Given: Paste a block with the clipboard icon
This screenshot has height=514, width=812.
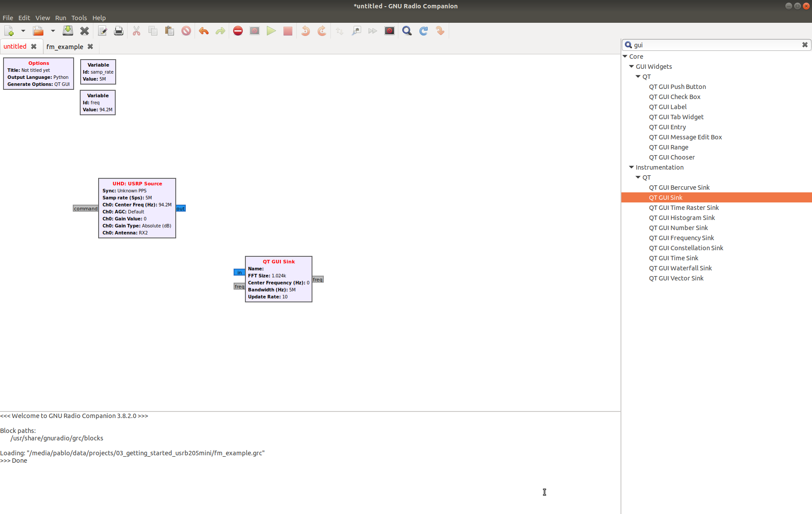Looking at the screenshot, I should [x=170, y=31].
